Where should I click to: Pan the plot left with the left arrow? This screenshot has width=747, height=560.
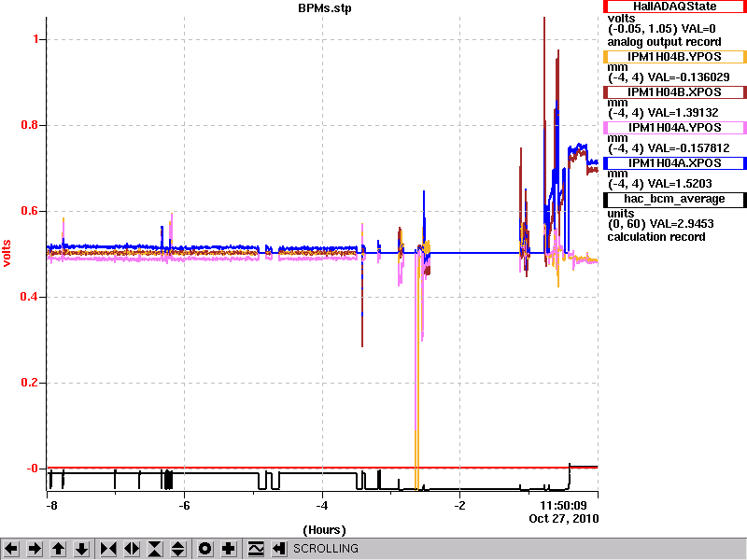(11, 549)
